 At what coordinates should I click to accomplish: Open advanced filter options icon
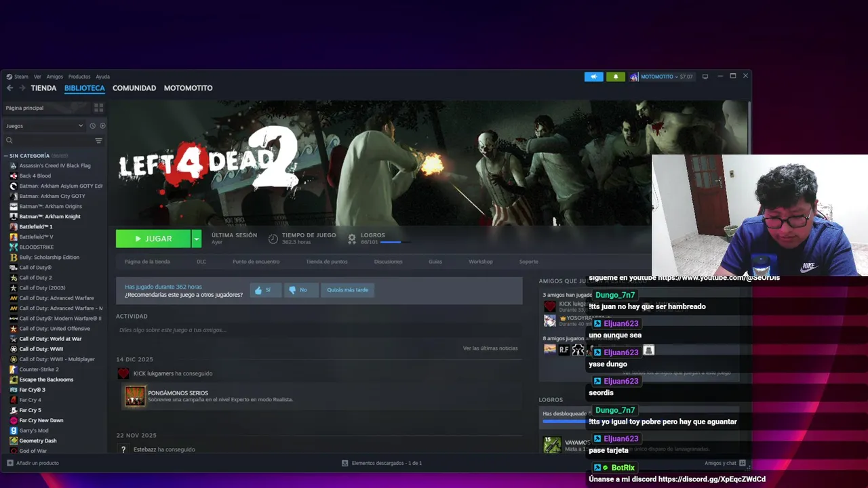pos(98,140)
